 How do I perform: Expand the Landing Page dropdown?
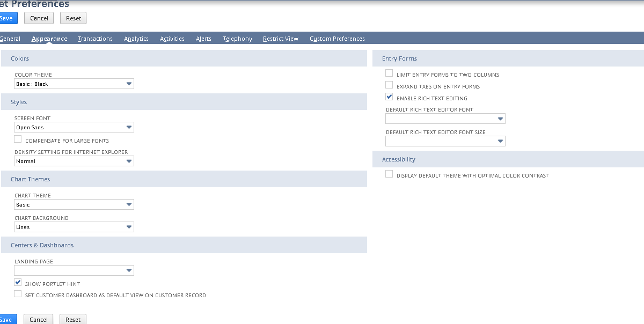pyautogui.click(x=128, y=270)
